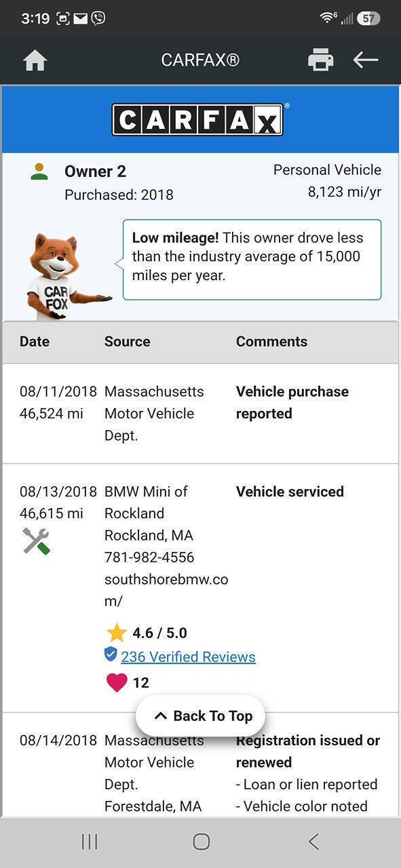
Task: Tap the blue verified shield badge
Action: (111, 654)
